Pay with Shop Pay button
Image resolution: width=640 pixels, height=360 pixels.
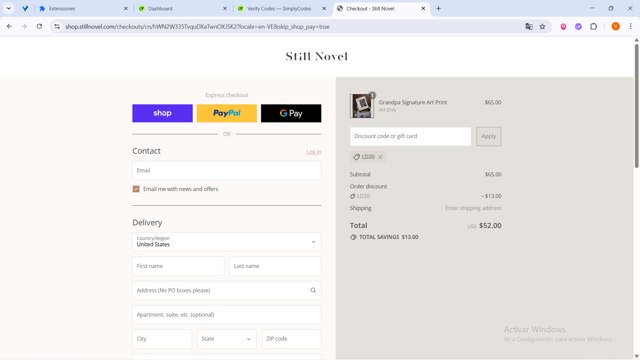162,113
